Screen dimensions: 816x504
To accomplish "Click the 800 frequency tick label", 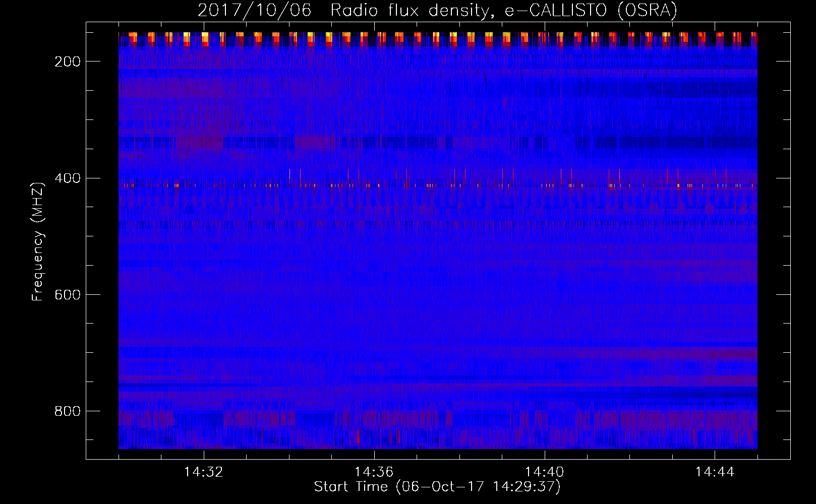I will click(68, 411).
